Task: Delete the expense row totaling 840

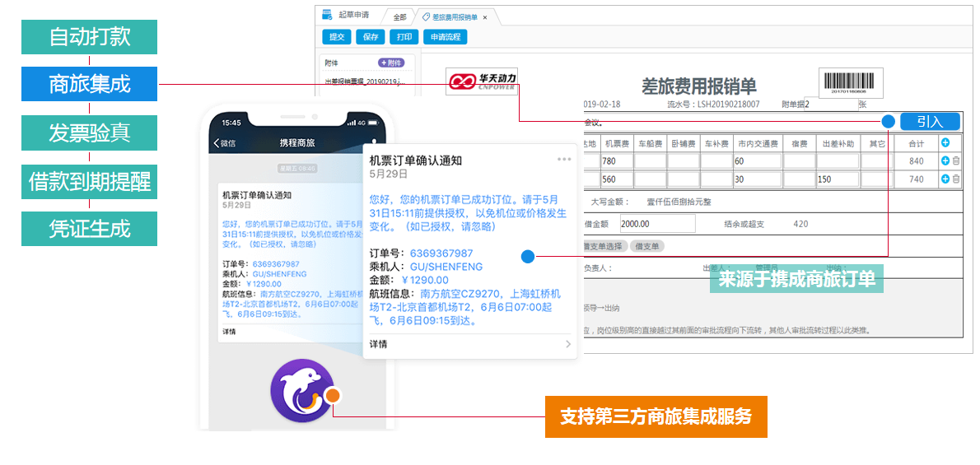Action: [x=955, y=160]
